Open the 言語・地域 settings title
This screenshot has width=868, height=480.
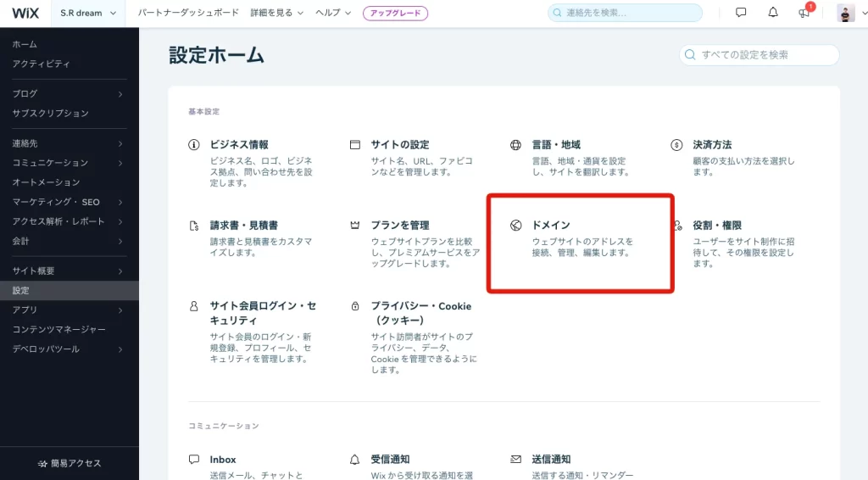coord(556,144)
